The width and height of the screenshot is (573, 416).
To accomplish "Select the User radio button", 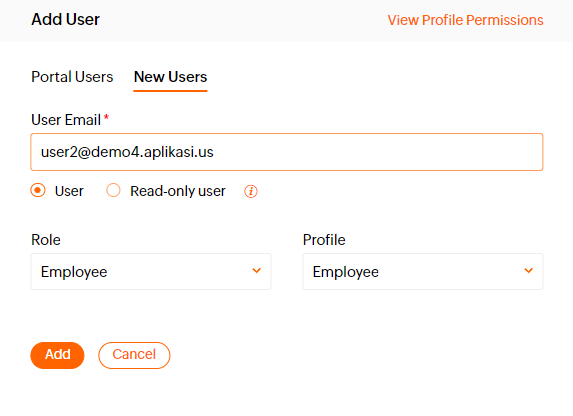I will click(38, 190).
